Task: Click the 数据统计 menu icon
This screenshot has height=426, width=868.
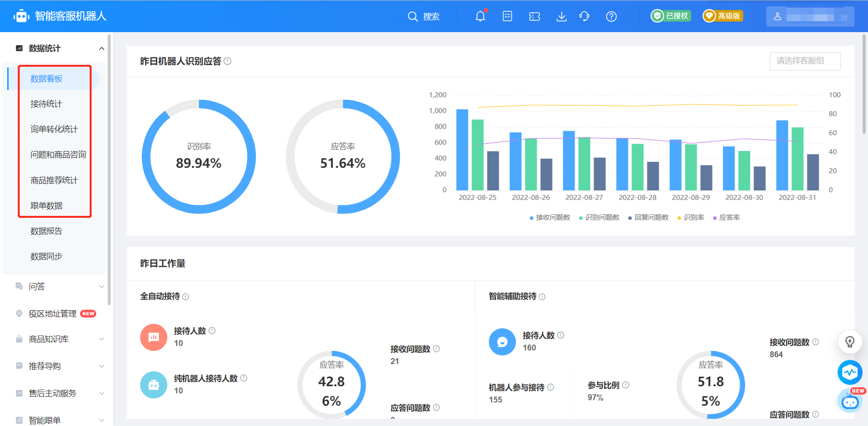Action: click(19, 48)
